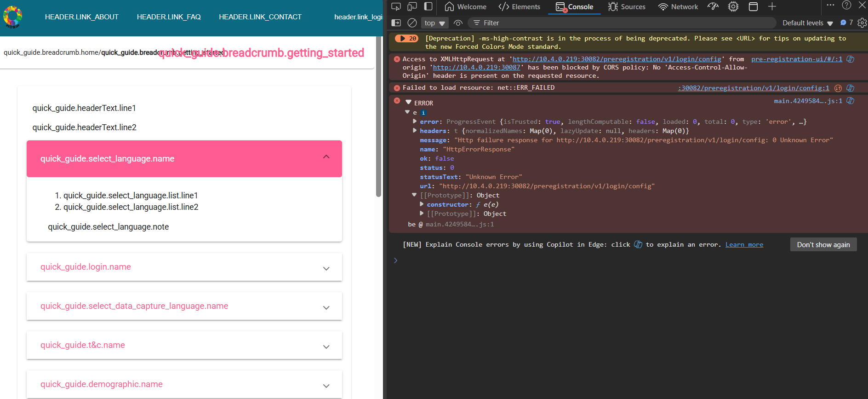Click HEADER.LINK_CONTACT in page header
Viewport: 868px width, 399px height.
[x=260, y=17]
